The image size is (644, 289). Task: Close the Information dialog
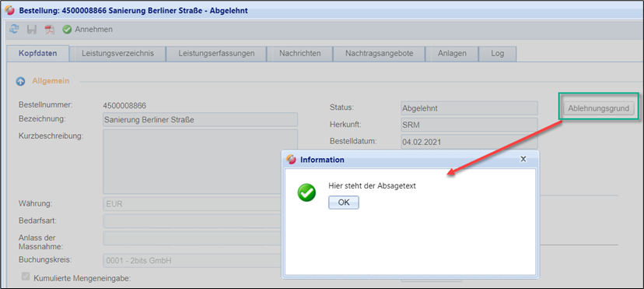tap(523, 159)
